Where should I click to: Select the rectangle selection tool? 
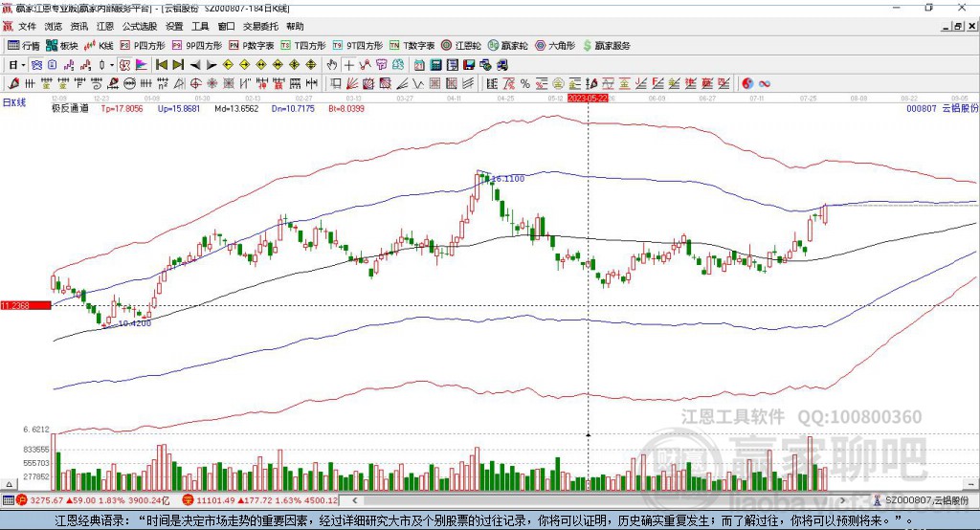point(336,83)
